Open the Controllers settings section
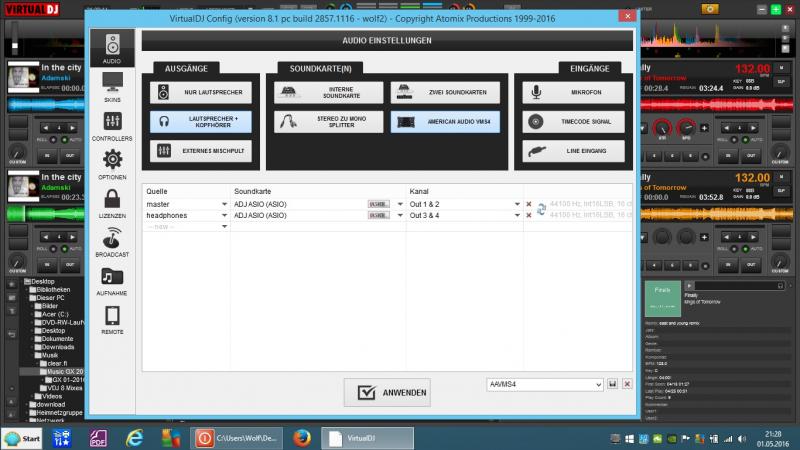 (x=112, y=126)
